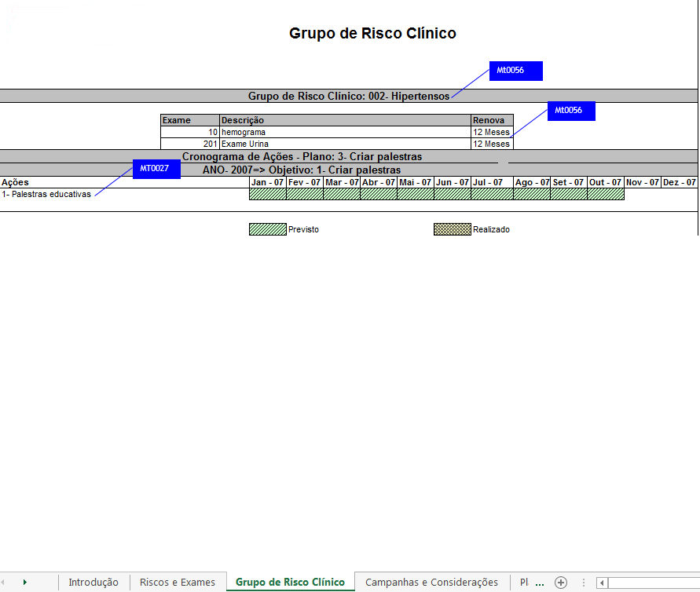Click Grupo de Risco Clínico: 002- Hipertensos header
The height and width of the screenshot is (592, 700).
[x=349, y=96]
